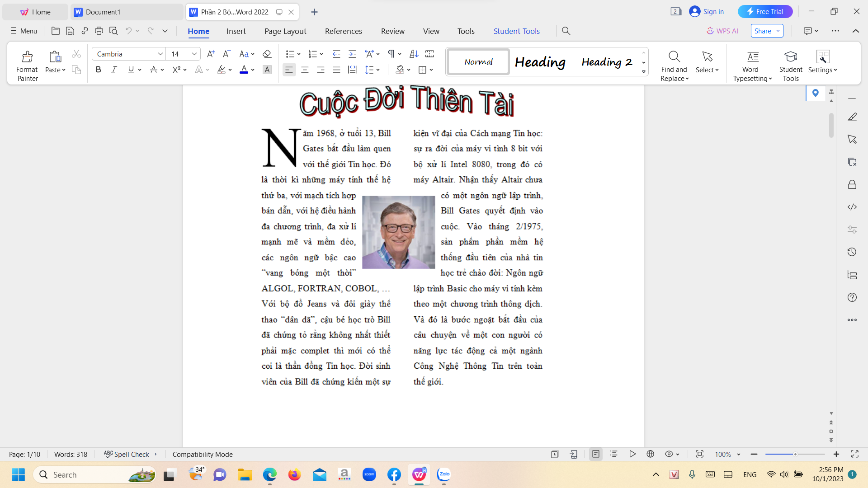
Task: Open the pen tool in right sidebar
Action: click(x=852, y=117)
